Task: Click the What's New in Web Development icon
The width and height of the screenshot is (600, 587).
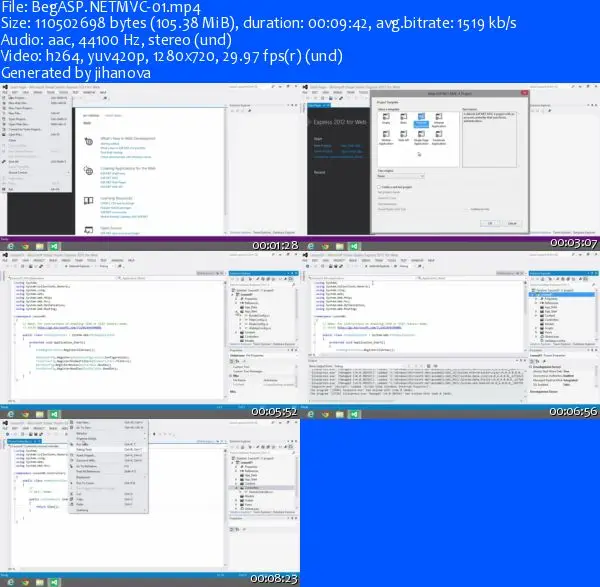Action: coord(89,142)
